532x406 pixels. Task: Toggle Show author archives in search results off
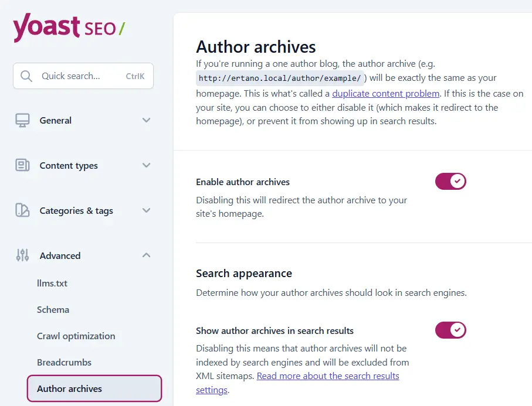450,330
